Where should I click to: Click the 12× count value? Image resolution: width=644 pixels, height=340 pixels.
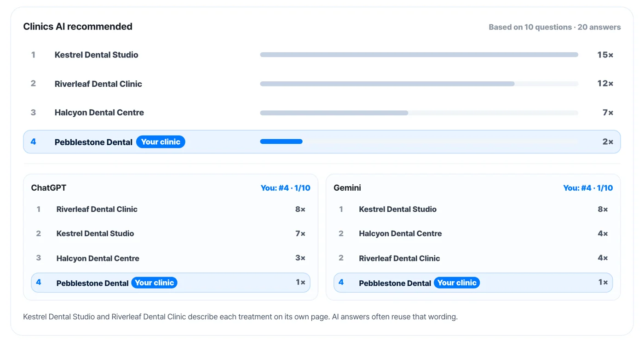605,84
